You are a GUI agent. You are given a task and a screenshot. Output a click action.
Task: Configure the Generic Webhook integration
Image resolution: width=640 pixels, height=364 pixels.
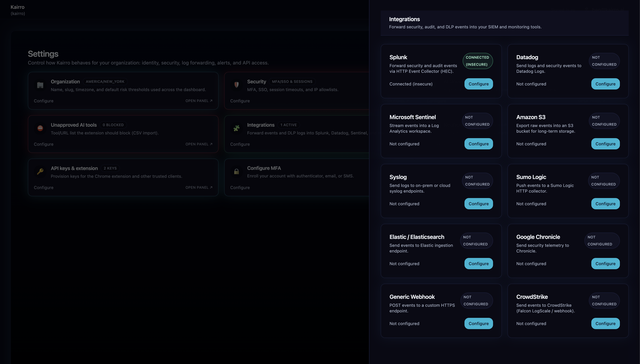pos(478,323)
